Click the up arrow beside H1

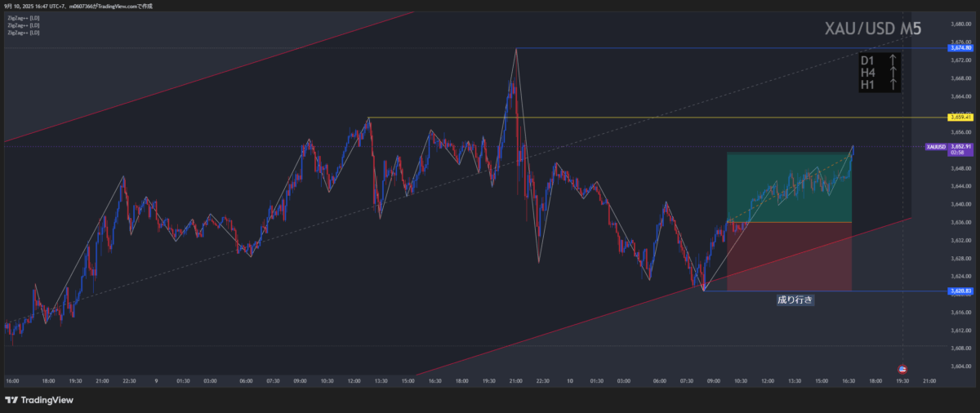[x=893, y=84]
